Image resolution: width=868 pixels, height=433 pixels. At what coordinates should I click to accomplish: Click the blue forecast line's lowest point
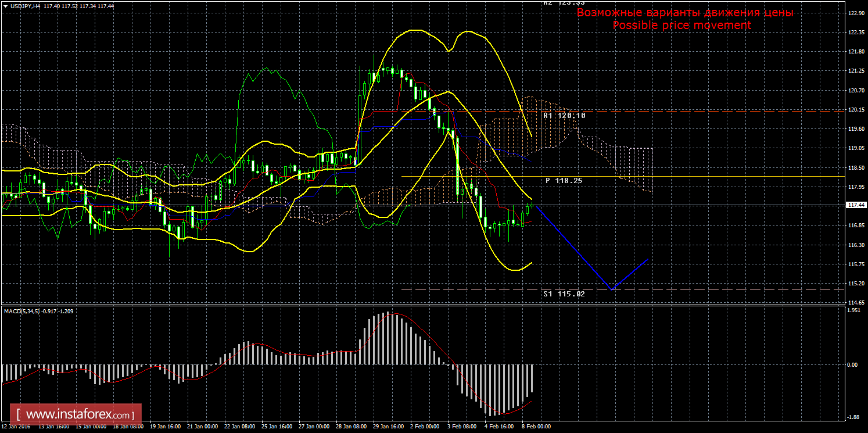611,289
